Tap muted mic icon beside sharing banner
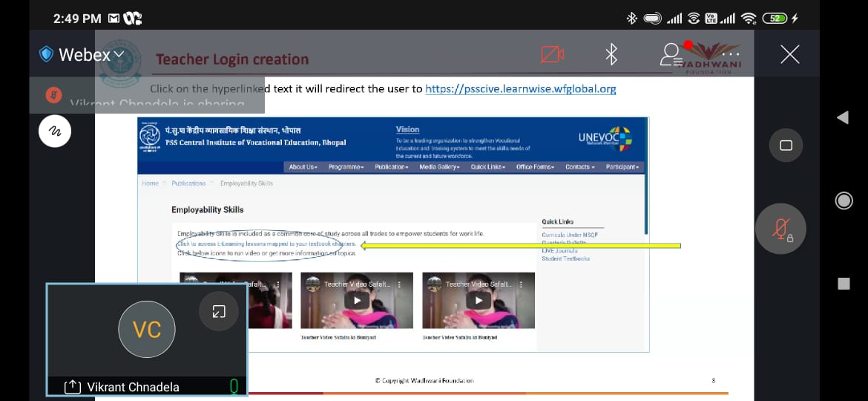The width and height of the screenshot is (868, 401). click(53, 95)
